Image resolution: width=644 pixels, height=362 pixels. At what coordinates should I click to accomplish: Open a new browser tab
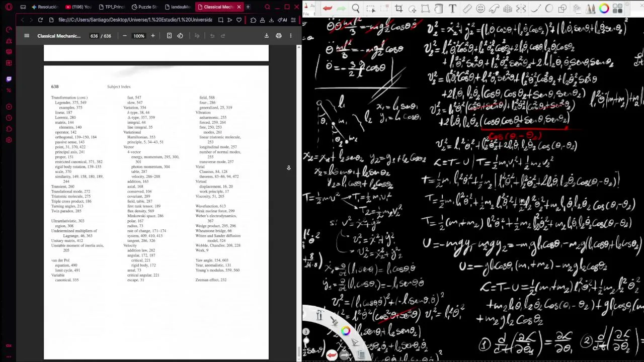point(248,7)
